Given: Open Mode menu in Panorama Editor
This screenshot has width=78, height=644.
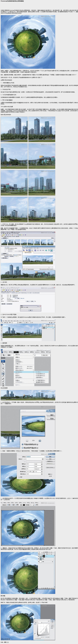Looking at the screenshot, I should [24, 248].
